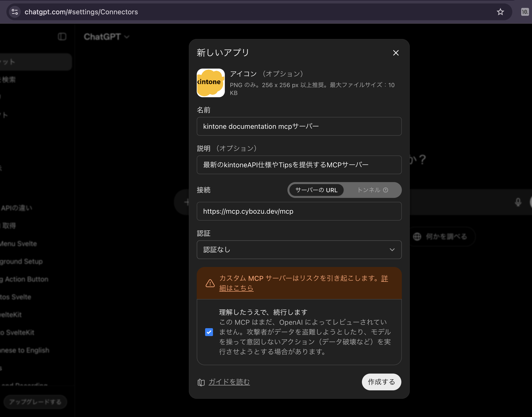Click the kintone icon upload thumbnail
The height and width of the screenshot is (417, 532).
point(211,83)
